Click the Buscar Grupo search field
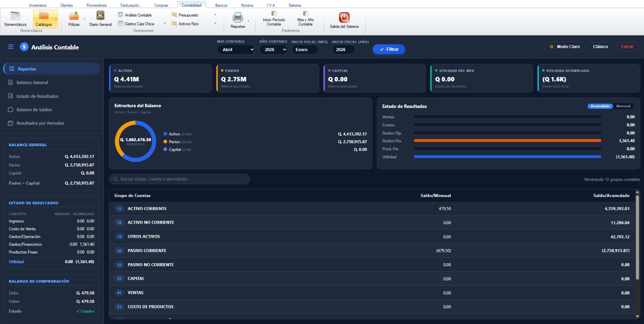Viewport: 644px width, 324px height. pos(179,179)
